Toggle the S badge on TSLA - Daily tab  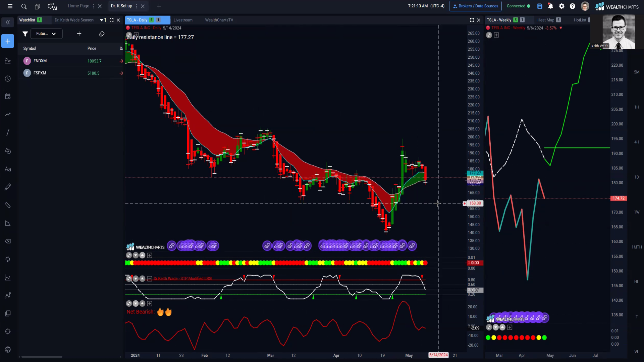[x=152, y=20]
